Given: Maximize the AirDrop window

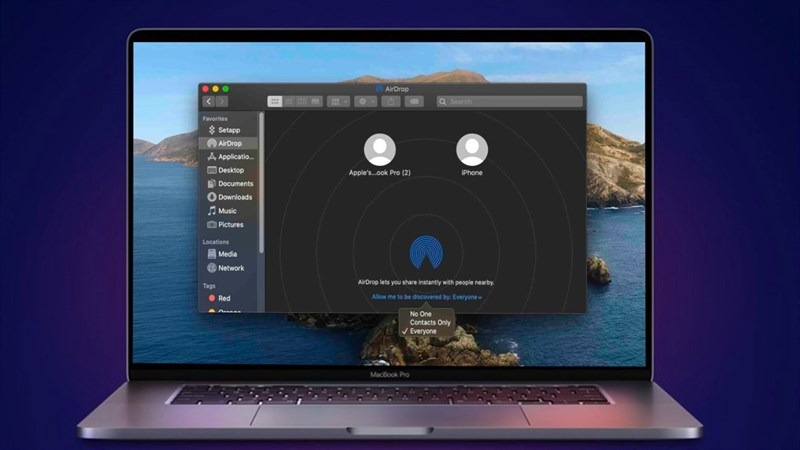Looking at the screenshot, I should tap(226, 89).
